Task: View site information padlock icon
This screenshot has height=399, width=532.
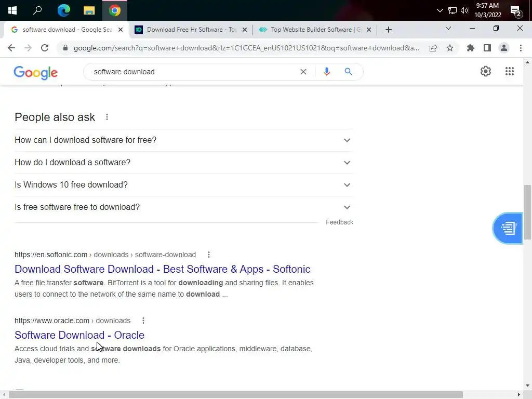Action: (x=65, y=48)
